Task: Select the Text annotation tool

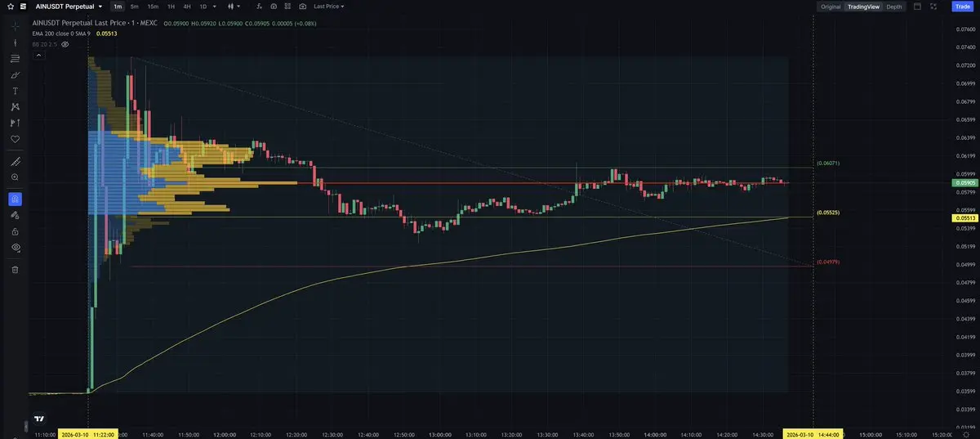Action: pos(15,91)
